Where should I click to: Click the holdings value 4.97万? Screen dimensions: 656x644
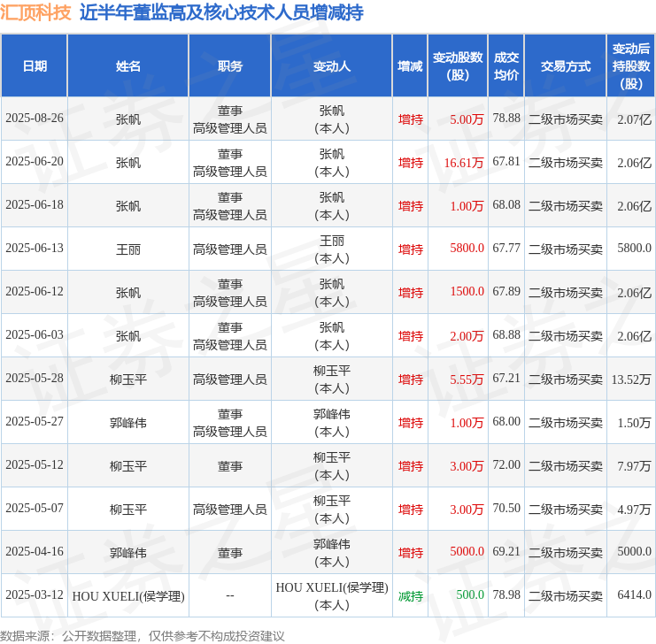click(634, 510)
